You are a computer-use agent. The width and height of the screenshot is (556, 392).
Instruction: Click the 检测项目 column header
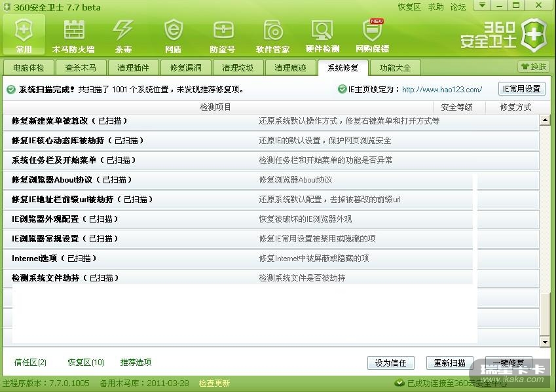[215, 107]
